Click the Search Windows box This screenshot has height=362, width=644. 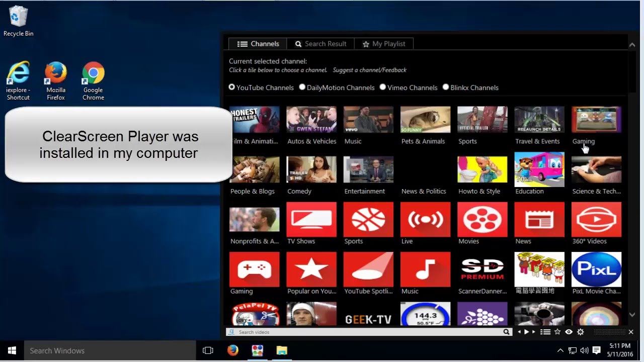pyautogui.click(x=110, y=350)
